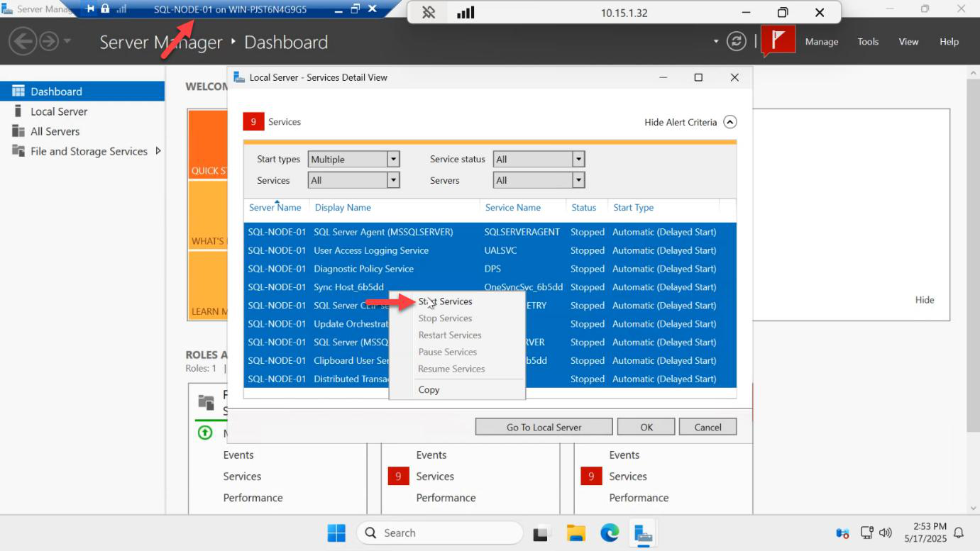Viewport: 980px width, 551px height.
Task: Go back with Server Manager's back arrow
Action: click(23, 41)
